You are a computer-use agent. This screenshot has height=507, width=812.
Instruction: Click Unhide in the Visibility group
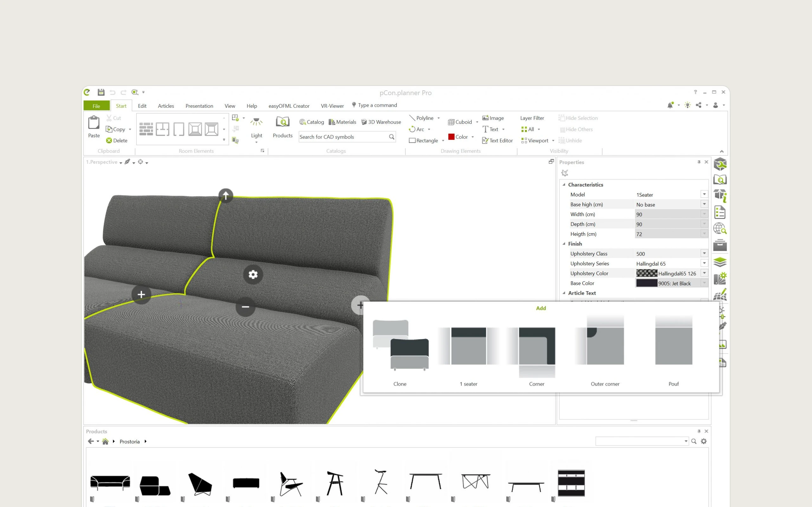tap(570, 140)
